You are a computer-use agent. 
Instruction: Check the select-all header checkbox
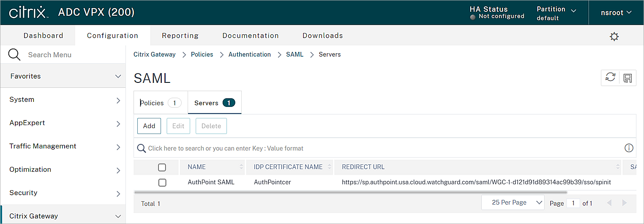[162, 167]
